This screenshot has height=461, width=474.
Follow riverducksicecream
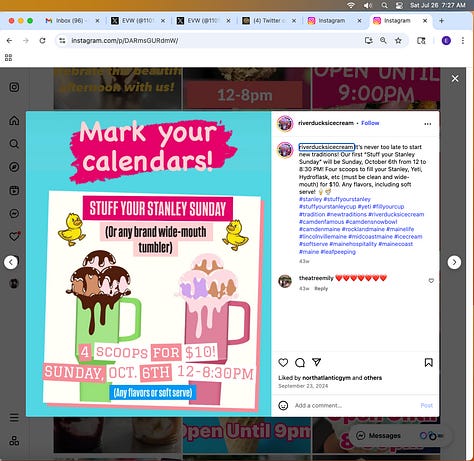(370, 123)
